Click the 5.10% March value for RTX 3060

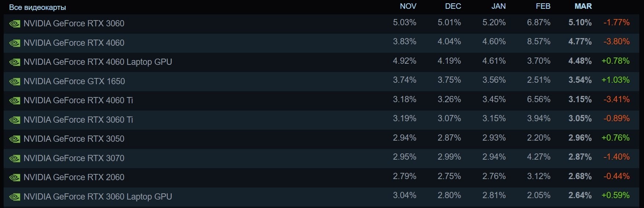coord(580,22)
